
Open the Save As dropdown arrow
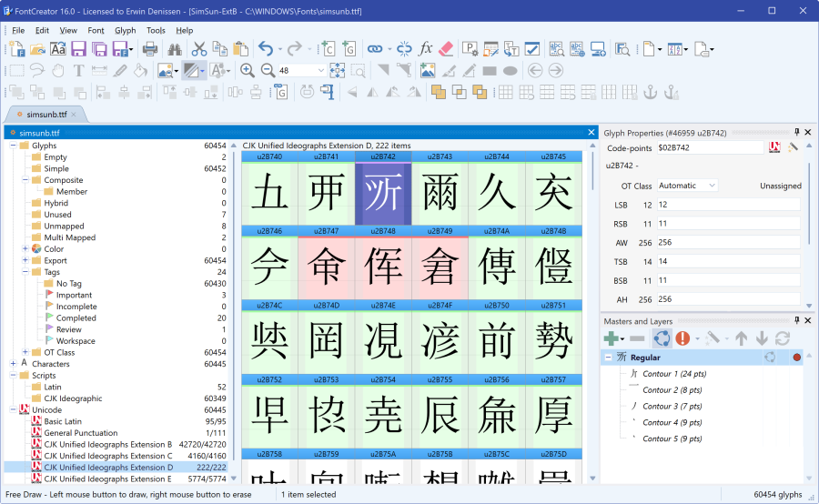tap(130, 50)
